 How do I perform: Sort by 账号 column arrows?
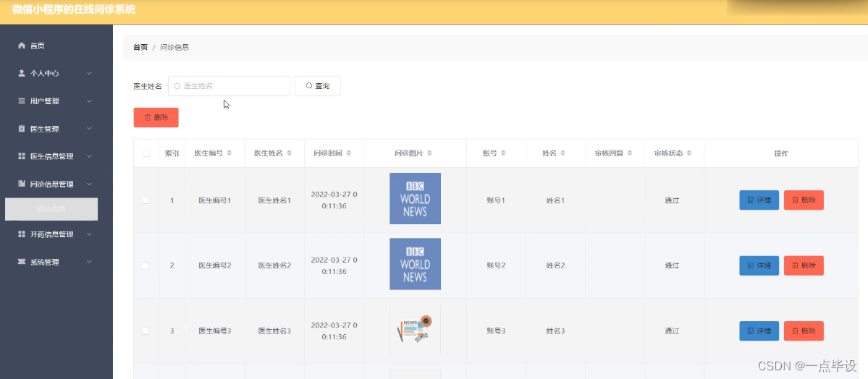point(502,153)
